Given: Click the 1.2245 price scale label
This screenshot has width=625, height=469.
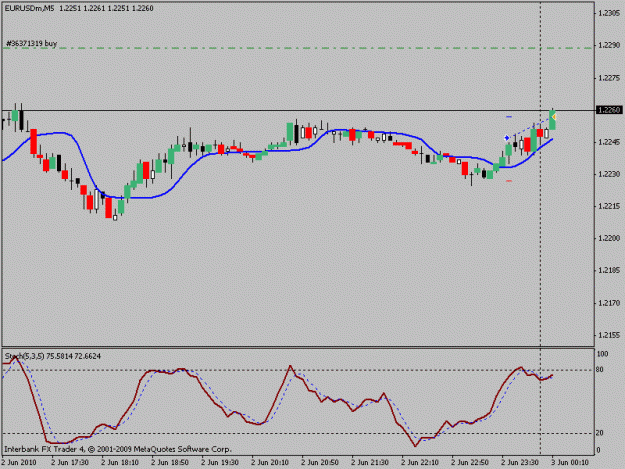Looking at the screenshot, I should (x=609, y=142).
